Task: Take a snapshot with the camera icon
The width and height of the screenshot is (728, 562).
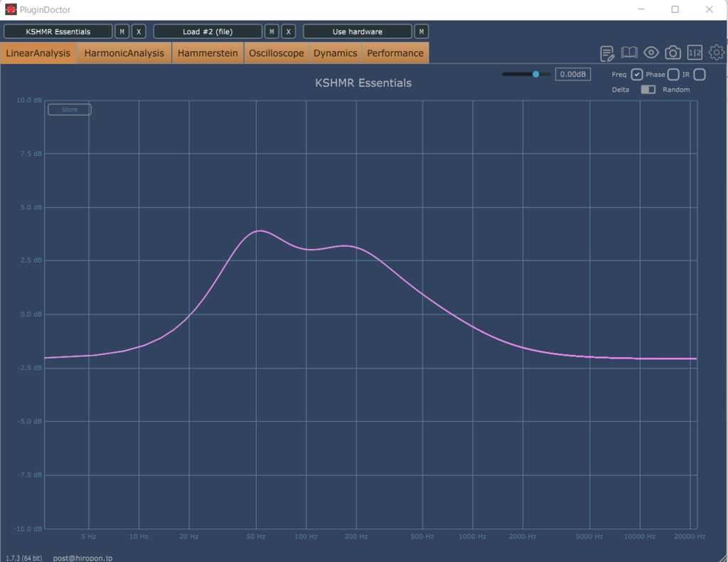Action: point(673,53)
